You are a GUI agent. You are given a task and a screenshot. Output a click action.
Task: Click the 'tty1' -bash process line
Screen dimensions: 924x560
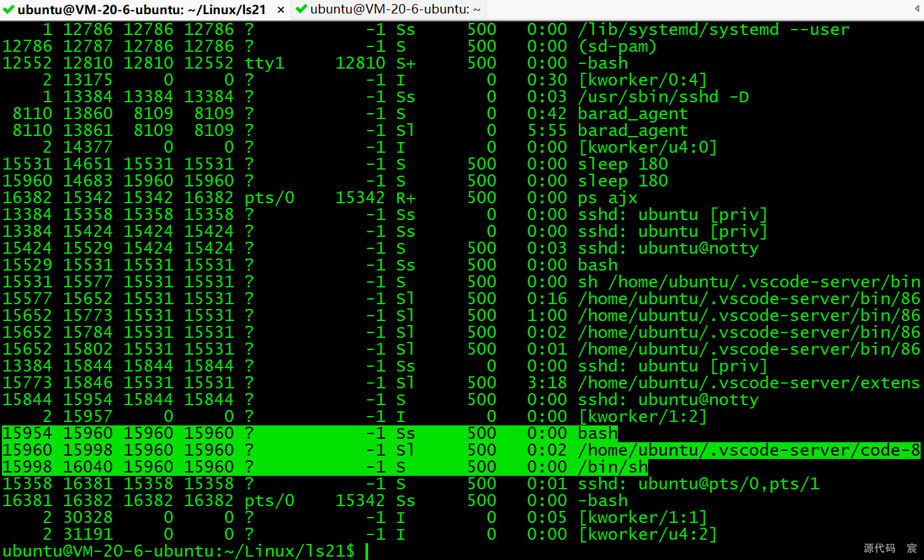315,63
